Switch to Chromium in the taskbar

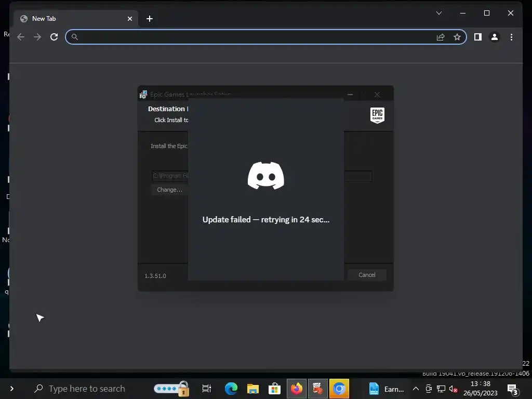(x=339, y=389)
